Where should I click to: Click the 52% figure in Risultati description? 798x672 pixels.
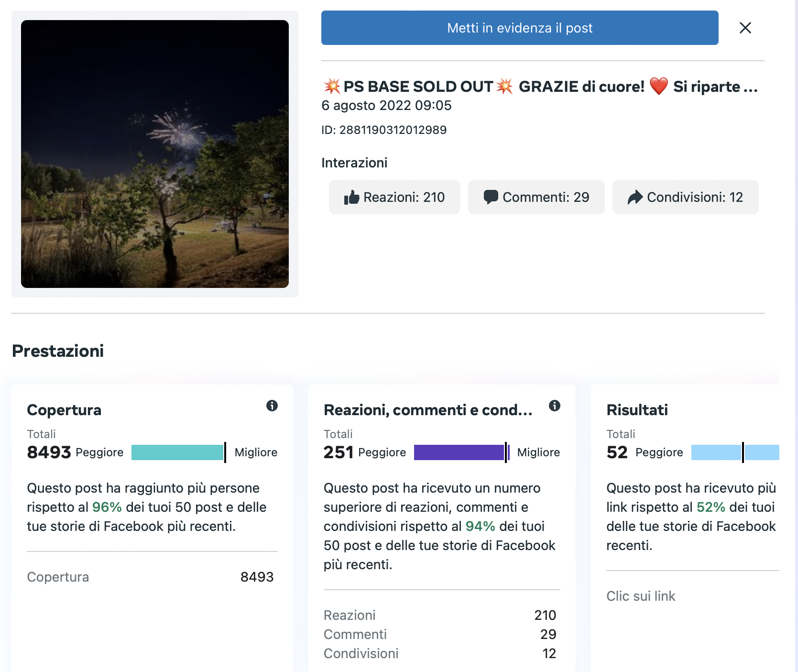[711, 507]
